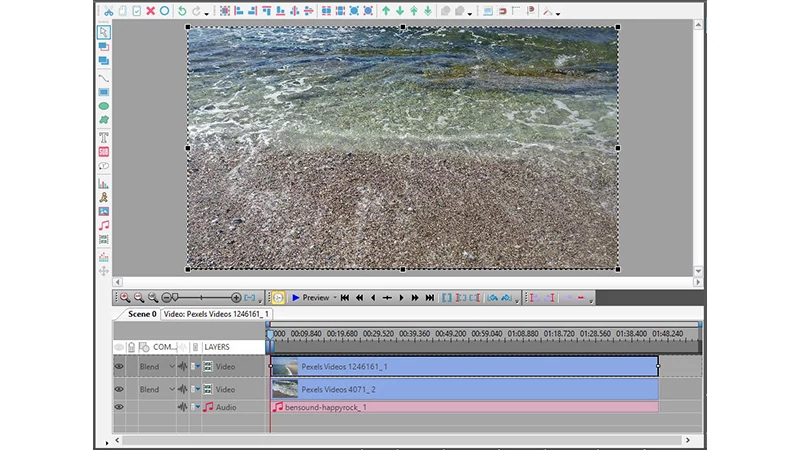Screen dimensions: 800x450
Task: Select the Tooltip speech bubble tool
Action: point(104,166)
